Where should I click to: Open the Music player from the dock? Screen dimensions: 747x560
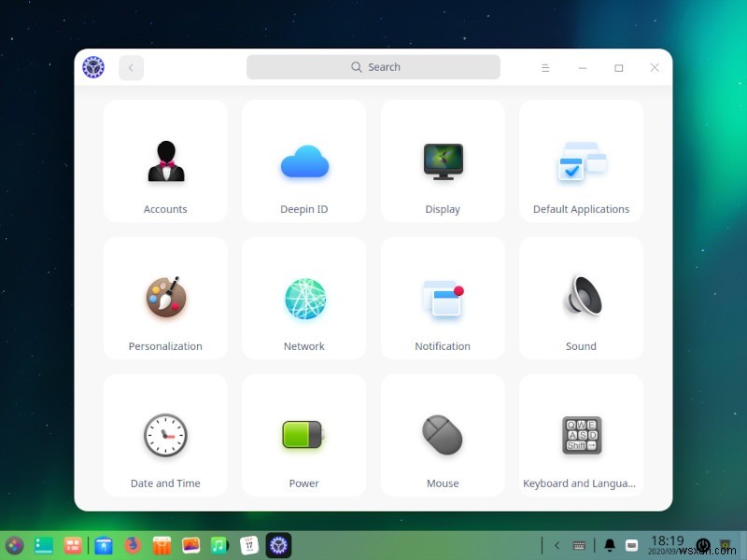(x=219, y=545)
